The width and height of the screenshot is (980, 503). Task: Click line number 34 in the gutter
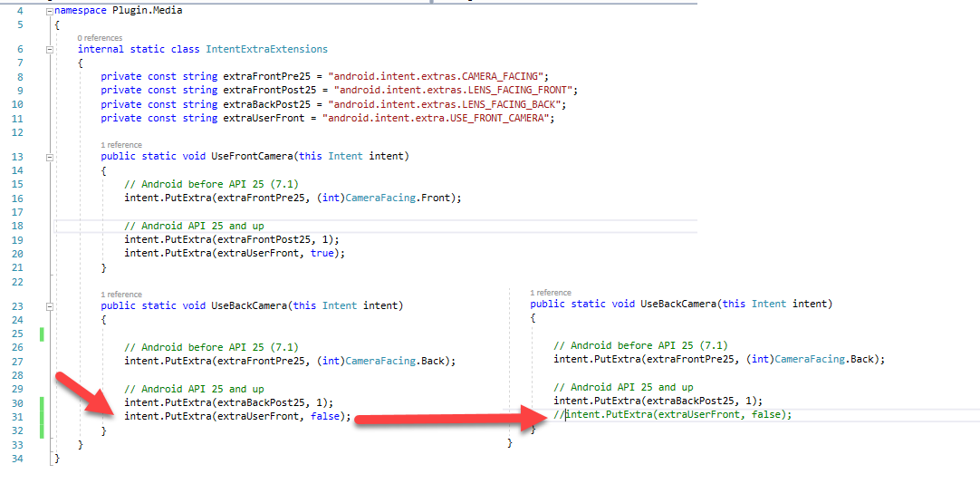(x=17, y=459)
